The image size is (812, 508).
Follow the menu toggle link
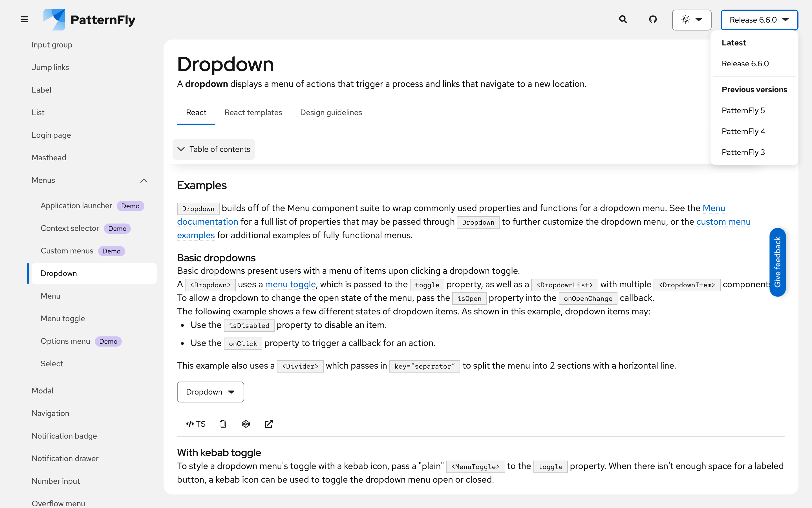click(x=290, y=284)
